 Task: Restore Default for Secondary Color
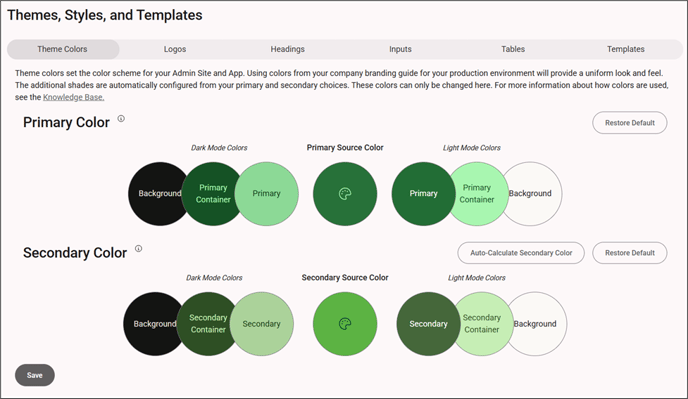pyautogui.click(x=630, y=253)
